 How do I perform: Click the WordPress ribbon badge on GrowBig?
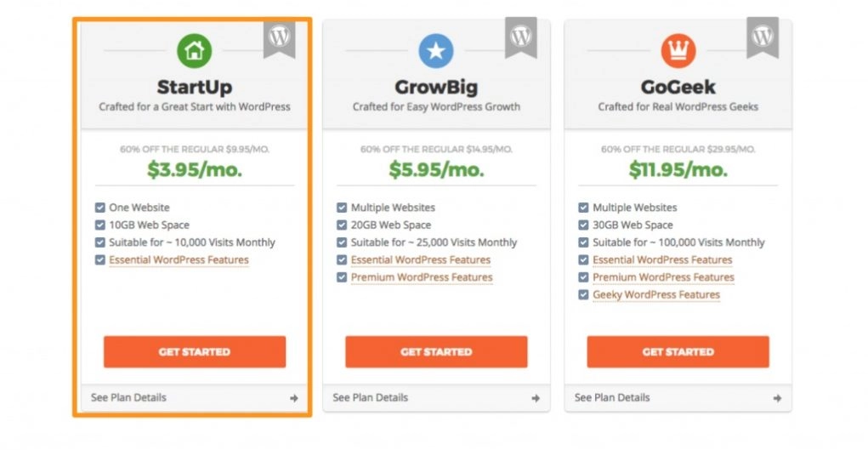point(521,37)
